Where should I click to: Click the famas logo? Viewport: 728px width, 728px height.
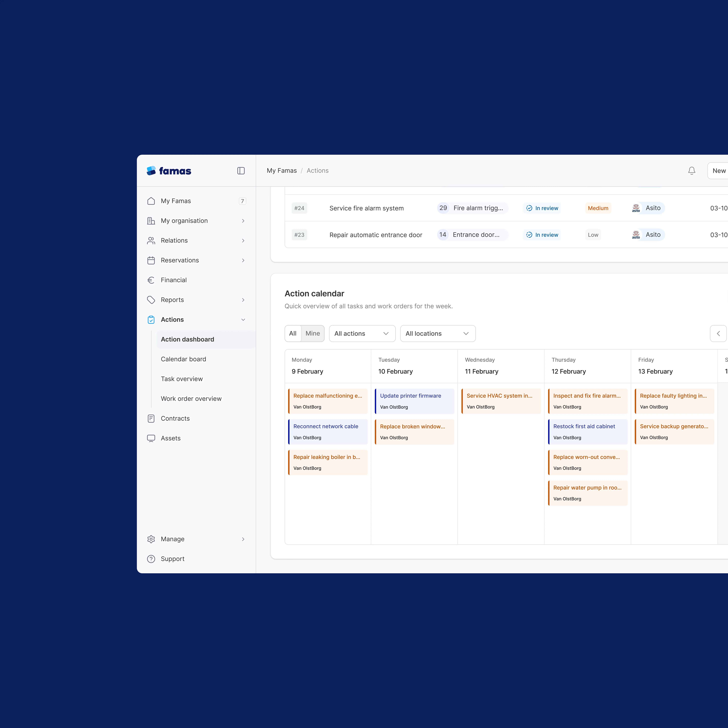click(x=169, y=171)
